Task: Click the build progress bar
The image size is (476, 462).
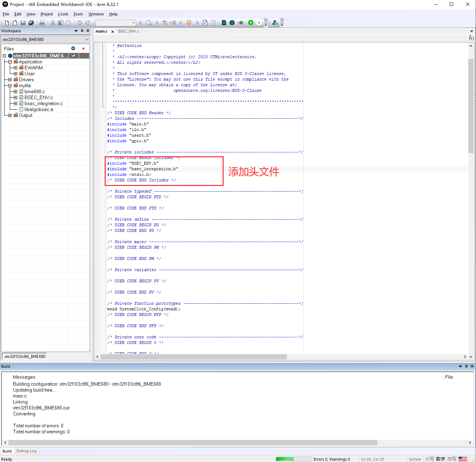Action: tap(293, 458)
